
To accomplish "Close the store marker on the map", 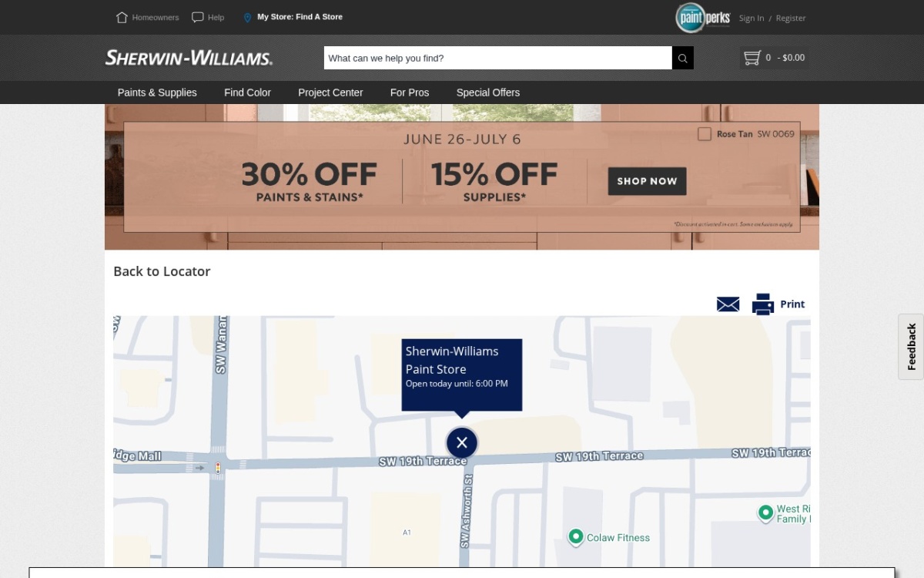I will 462,442.
